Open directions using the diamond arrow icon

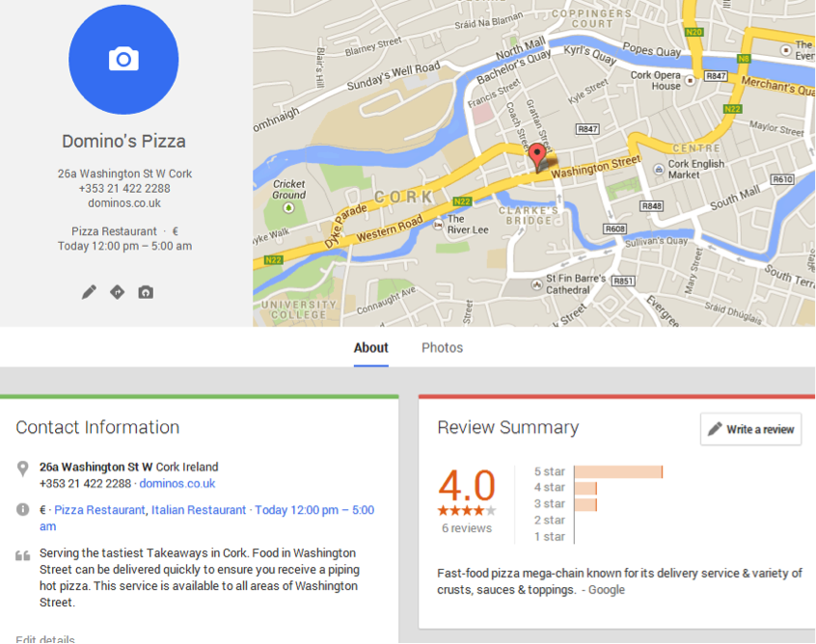click(118, 292)
